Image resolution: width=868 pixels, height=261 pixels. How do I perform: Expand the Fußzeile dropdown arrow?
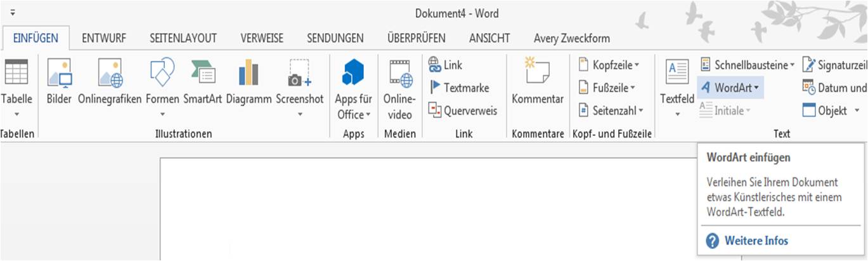[633, 88]
